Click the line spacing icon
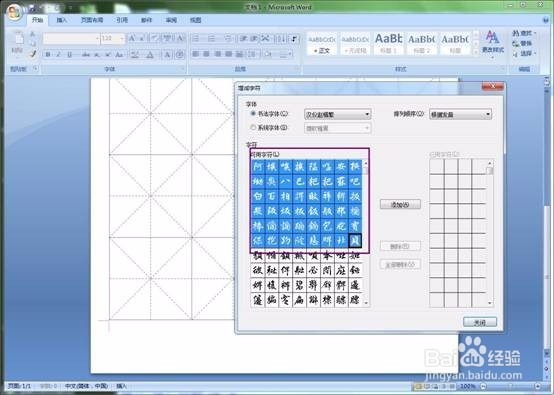This screenshot has height=395, width=554. [x=253, y=54]
